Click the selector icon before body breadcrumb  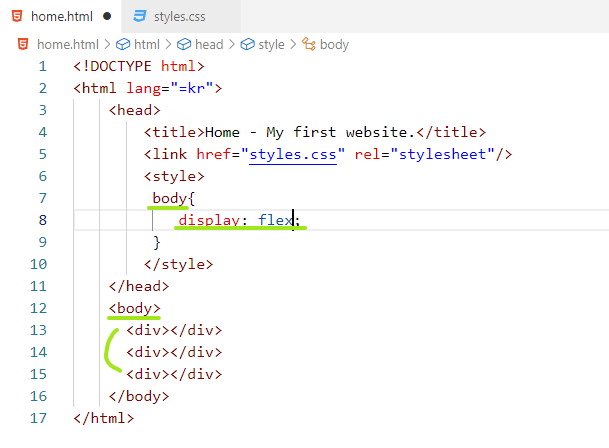(x=309, y=44)
